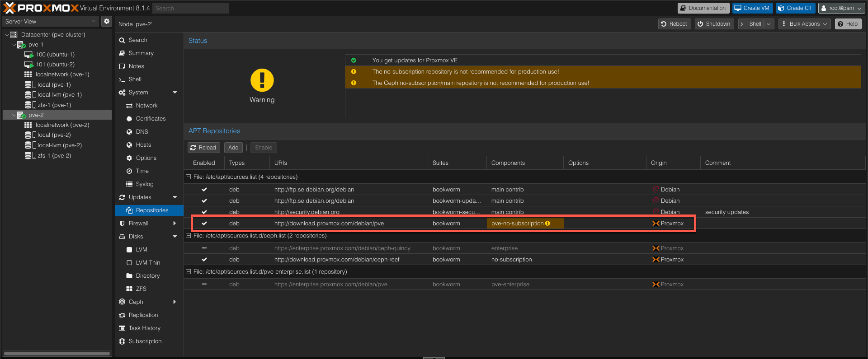
Task: Click the Reboot button
Action: [675, 24]
